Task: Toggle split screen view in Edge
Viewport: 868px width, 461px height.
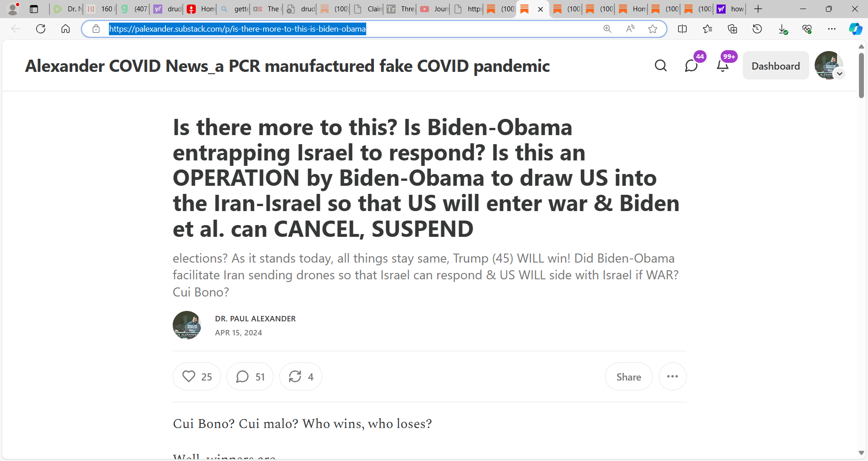Action: [683, 29]
